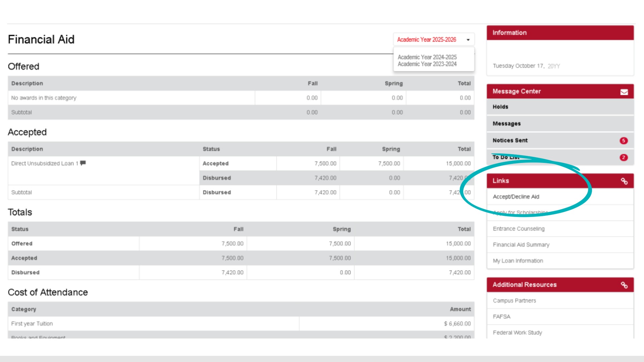The width and height of the screenshot is (644, 362).
Task: Click the Accept/Decline Aid link
Action: pyautogui.click(x=516, y=197)
